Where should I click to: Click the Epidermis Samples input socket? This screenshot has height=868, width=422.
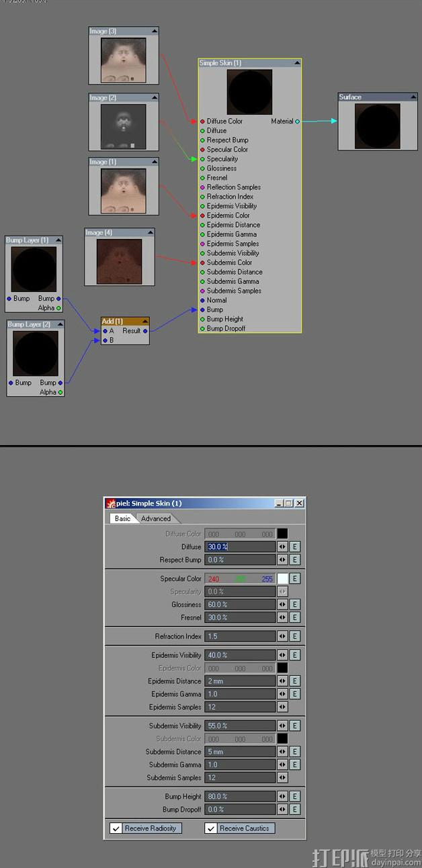click(202, 244)
